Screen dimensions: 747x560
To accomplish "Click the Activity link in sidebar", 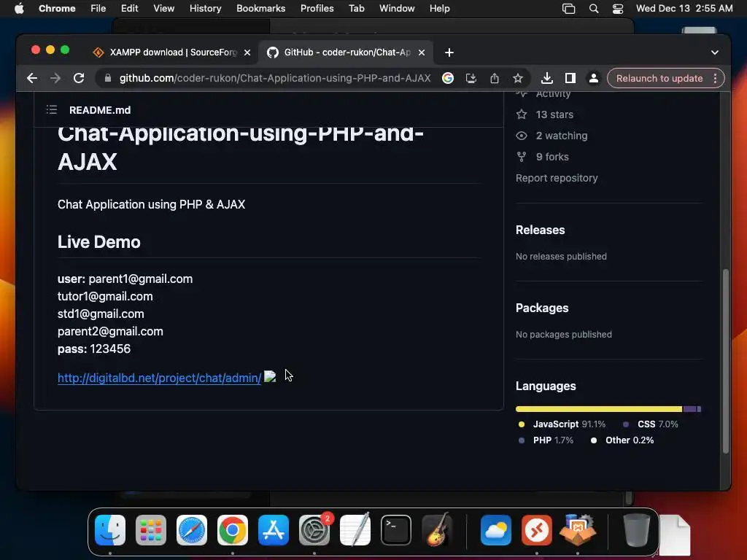I will click(x=553, y=94).
